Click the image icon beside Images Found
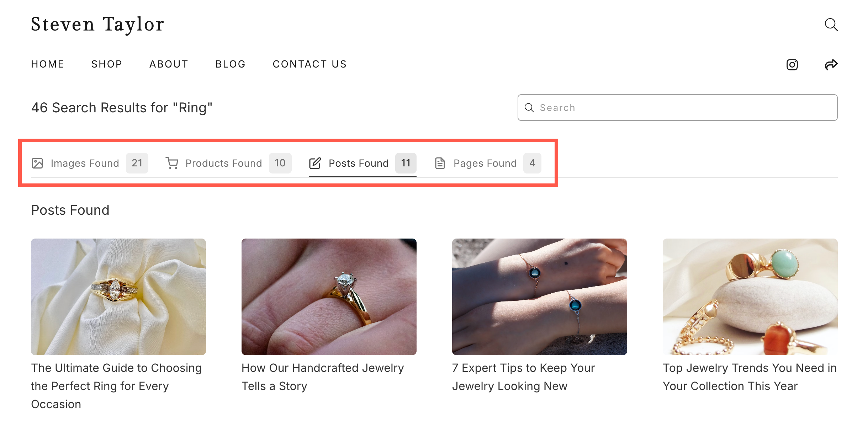 coord(37,163)
